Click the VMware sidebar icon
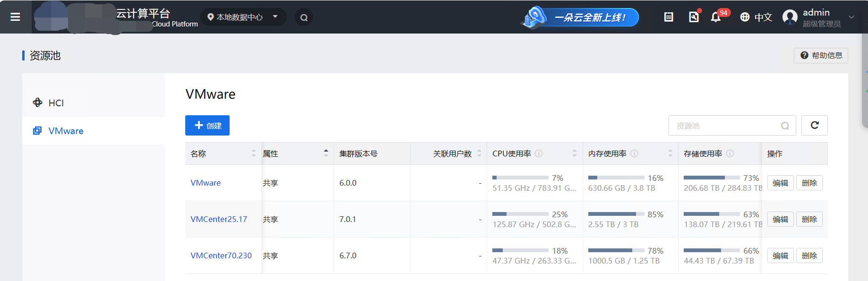The image size is (868, 281). pos(37,131)
